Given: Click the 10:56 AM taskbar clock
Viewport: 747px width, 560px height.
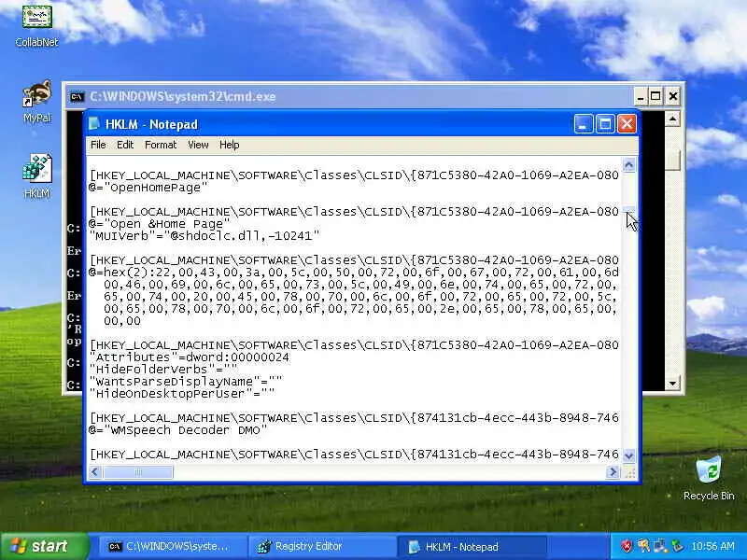Looking at the screenshot, I should (712, 546).
